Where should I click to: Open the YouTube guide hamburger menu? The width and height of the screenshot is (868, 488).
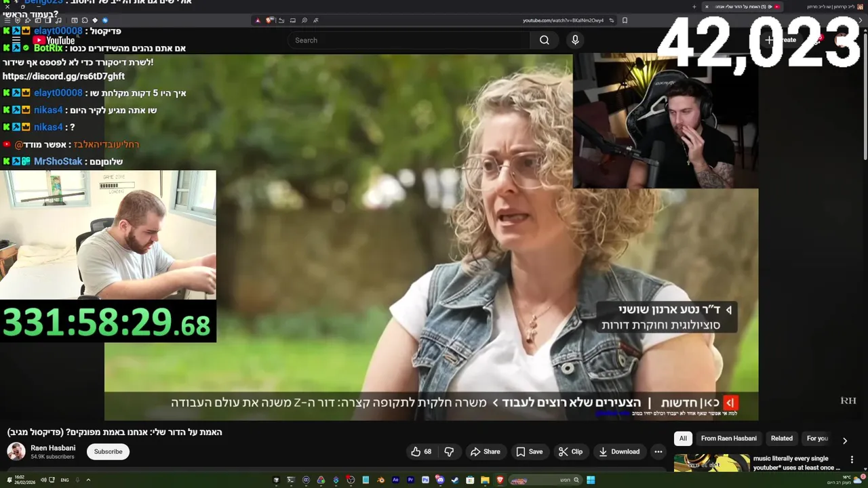[16, 40]
